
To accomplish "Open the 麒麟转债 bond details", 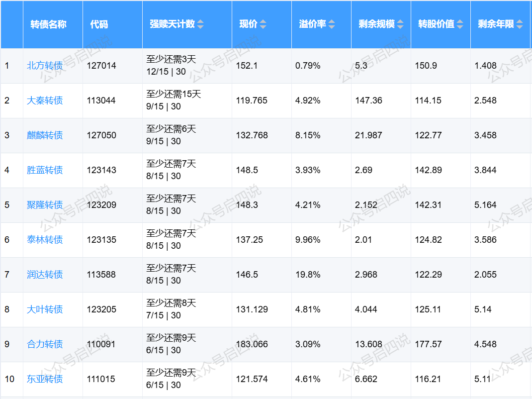I will 45,135.
